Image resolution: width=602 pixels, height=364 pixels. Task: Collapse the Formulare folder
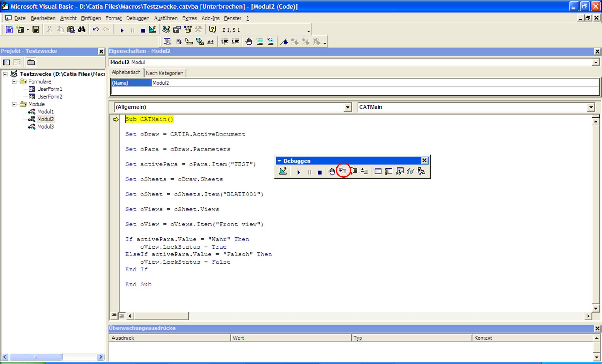tap(14, 81)
